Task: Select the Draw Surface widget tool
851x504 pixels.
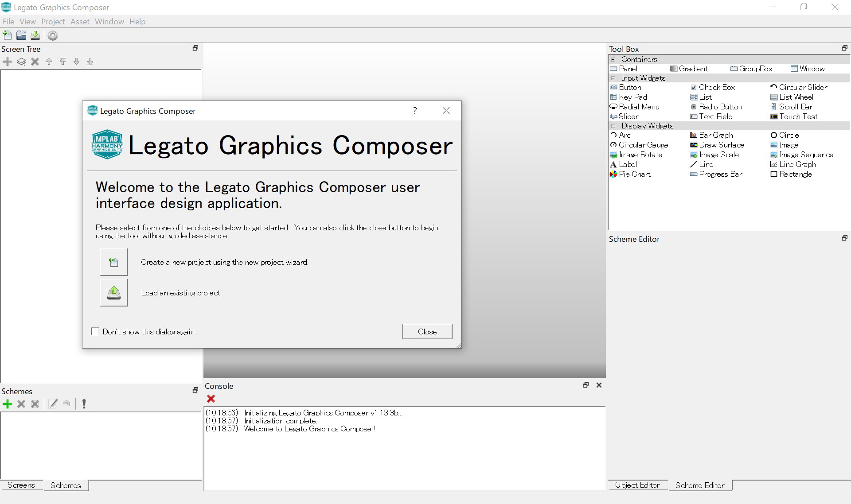Action: 721,145
